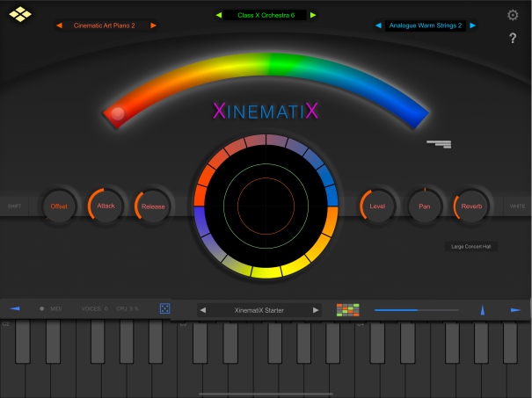
Task: Open the colored grid pad icon
Action: coord(347,310)
